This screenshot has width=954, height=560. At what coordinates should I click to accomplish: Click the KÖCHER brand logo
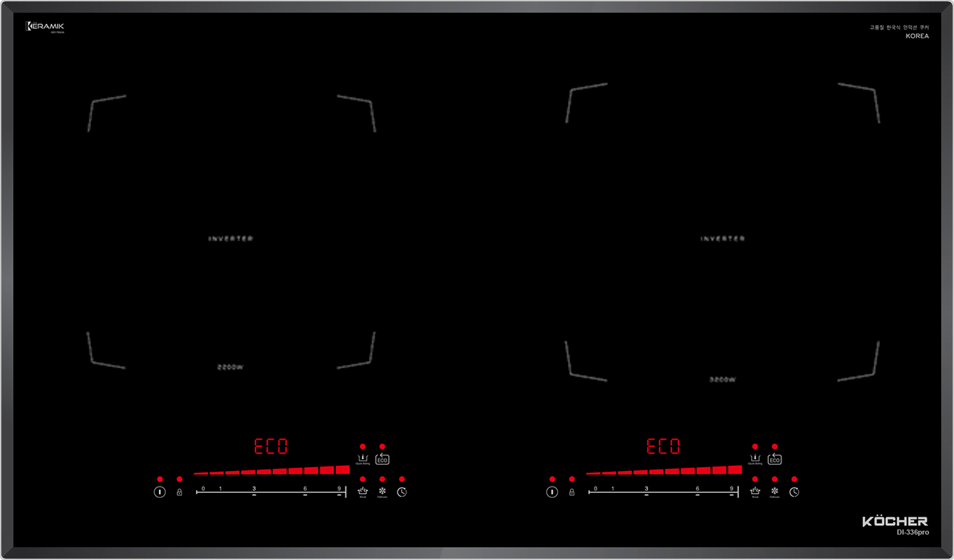point(894,521)
